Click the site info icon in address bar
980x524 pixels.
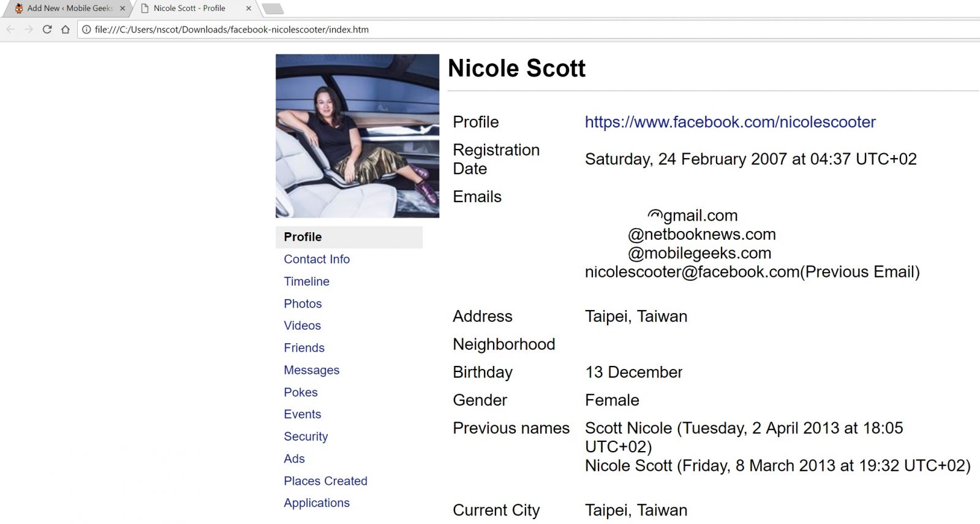click(x=86, y=29)
